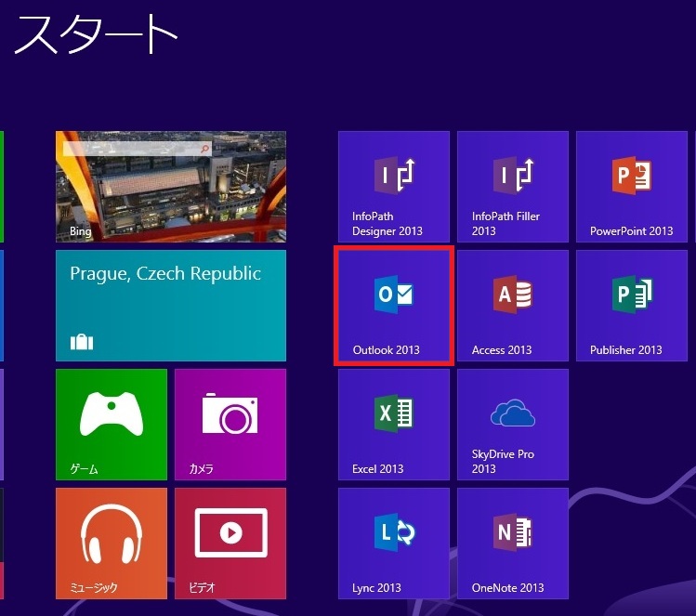This screenshot has height=616, width=696.
Task: Open the Bing photo tile
Action: (x=171, y=187)
